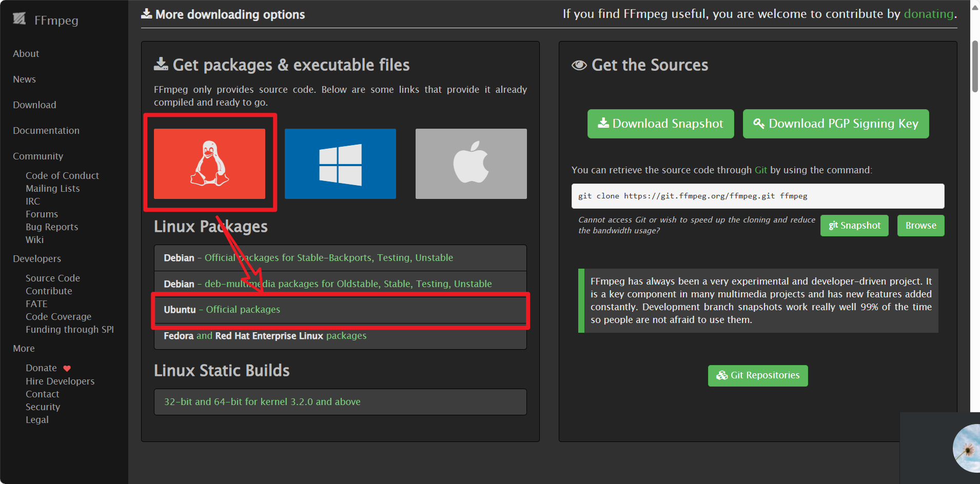Open the Security sidebar link
This screenshot has width=980, height=484.
[43, 407]
